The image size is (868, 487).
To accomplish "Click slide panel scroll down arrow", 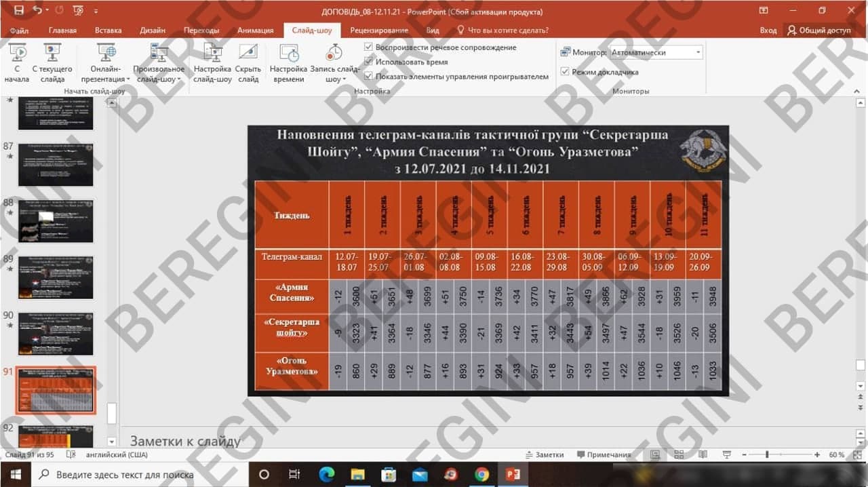I will (113, 442).
